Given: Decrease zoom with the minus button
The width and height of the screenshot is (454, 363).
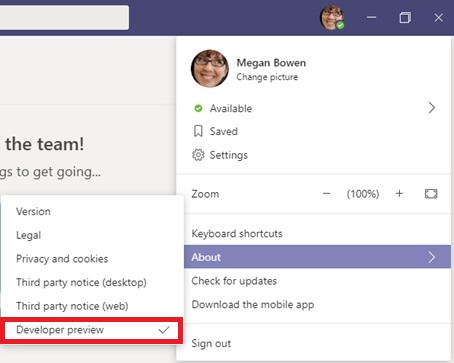Looking at the screenshot, I should [x=327, y=194].
